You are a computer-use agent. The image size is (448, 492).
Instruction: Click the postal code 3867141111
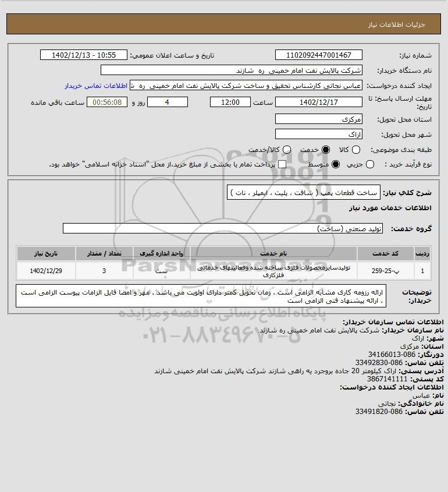coord(387,378)
